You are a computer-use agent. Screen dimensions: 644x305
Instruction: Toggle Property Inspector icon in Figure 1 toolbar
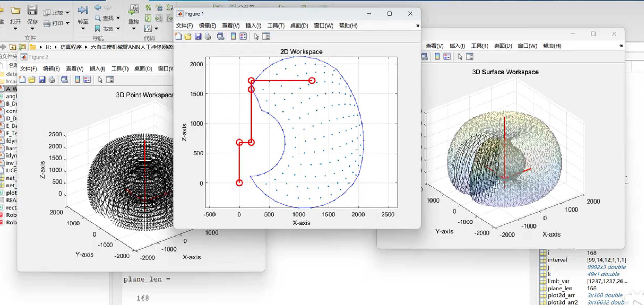point(266,37)
